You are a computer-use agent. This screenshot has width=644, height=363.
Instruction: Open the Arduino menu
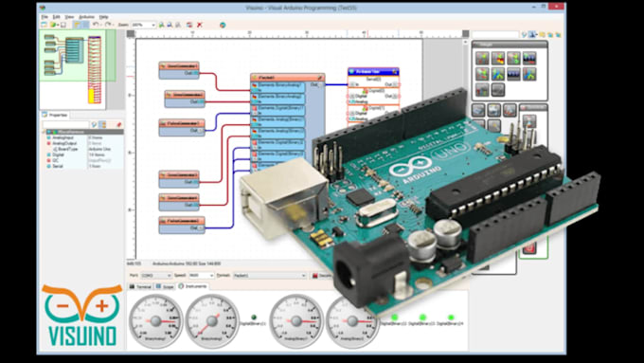click(x=87, y=17)
